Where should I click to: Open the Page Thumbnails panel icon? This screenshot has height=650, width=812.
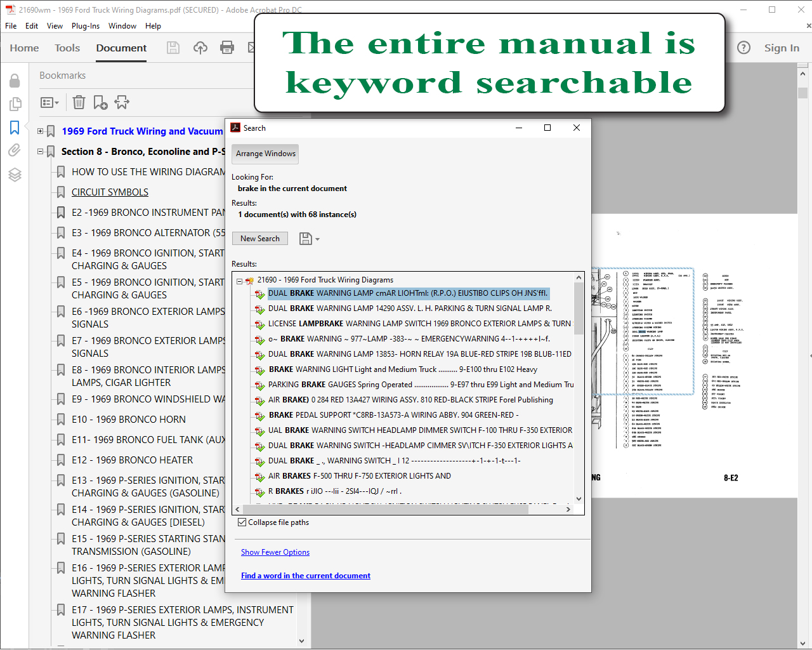pyautogui.click(x=15, y=104)
